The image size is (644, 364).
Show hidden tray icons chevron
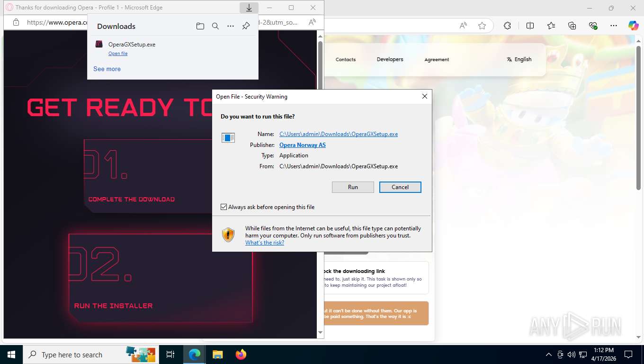549,355
